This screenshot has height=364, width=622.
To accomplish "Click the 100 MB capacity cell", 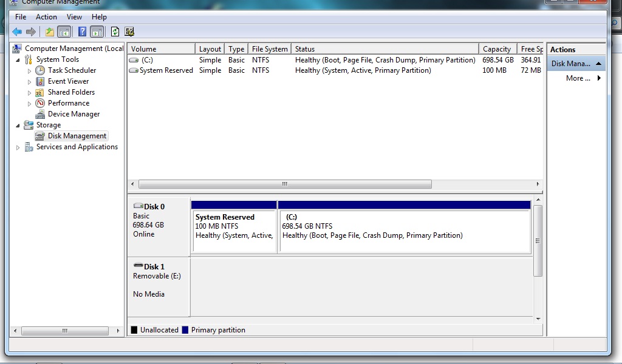I will pyautogui.click(x=494, y=70).
